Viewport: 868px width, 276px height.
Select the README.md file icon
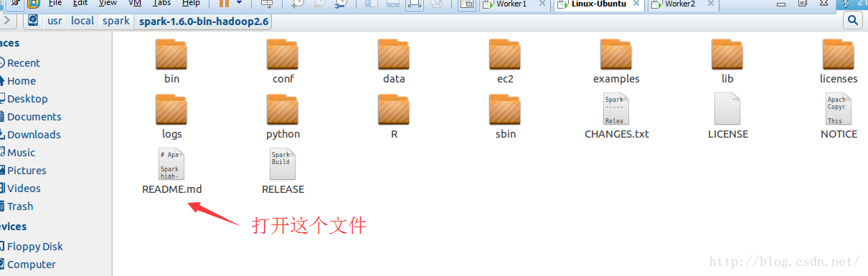pos(171,165)
